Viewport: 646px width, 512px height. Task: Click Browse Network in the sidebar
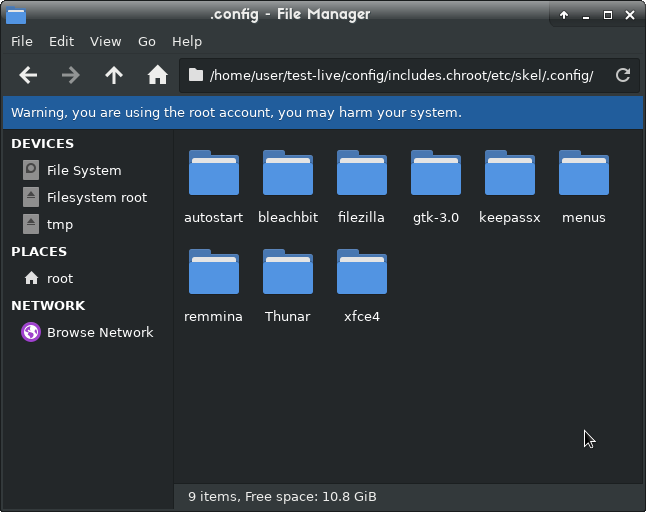[x=100, y=333]
